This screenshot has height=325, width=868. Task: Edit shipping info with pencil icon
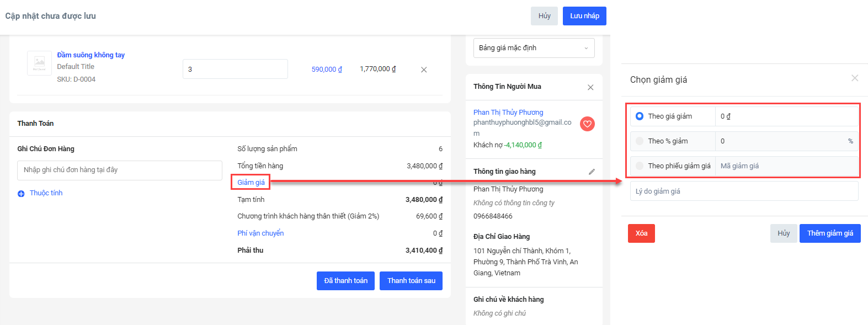pos(592,172)
